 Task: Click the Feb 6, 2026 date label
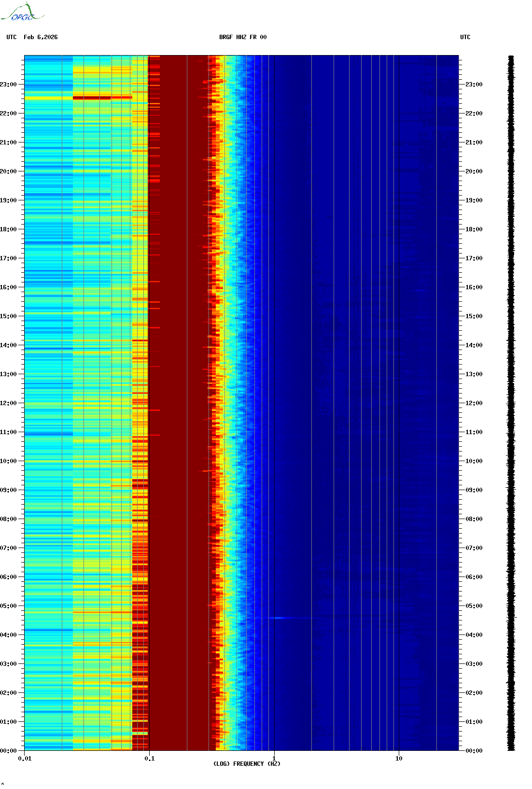click(41, 37)
